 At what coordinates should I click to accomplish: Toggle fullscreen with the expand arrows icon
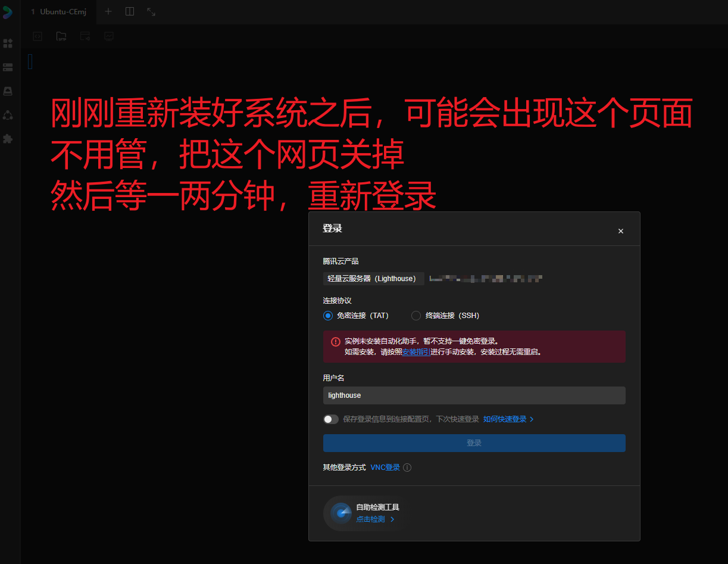pos(151,11)
